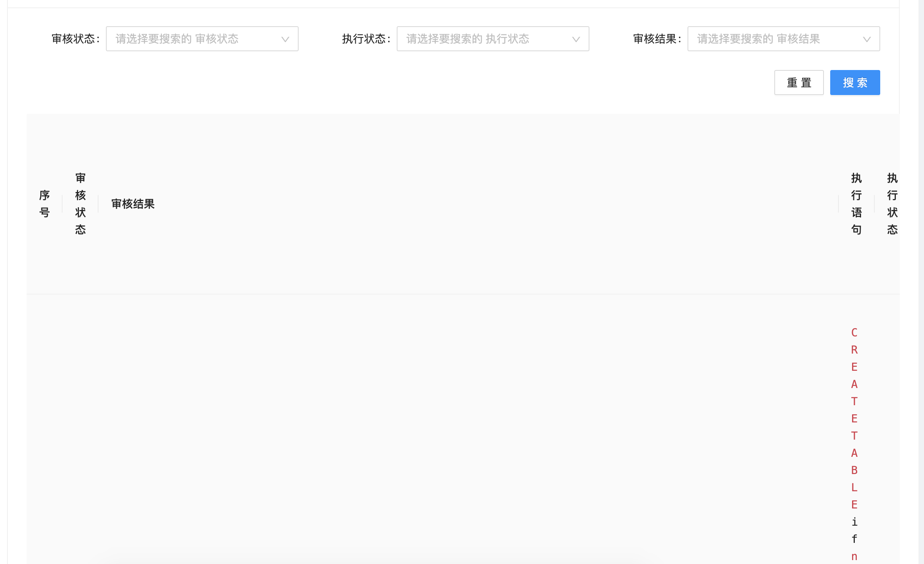924x564 pixels.
Task: Click the chevron icon on 审核结果 selector
Action: point(867,39)
